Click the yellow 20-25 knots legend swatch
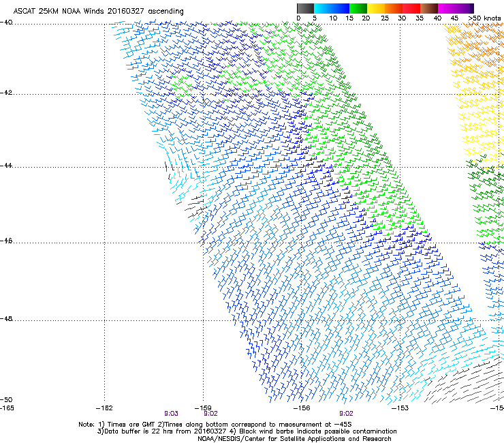Image resolution: width=504 pixels, height=443 pixels. (x=376, y=8)
